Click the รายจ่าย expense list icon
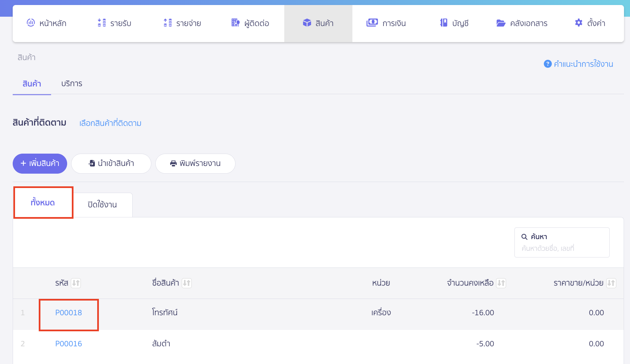Image resolution: width=630 pixels, height=364 pixels. (168, 23)
